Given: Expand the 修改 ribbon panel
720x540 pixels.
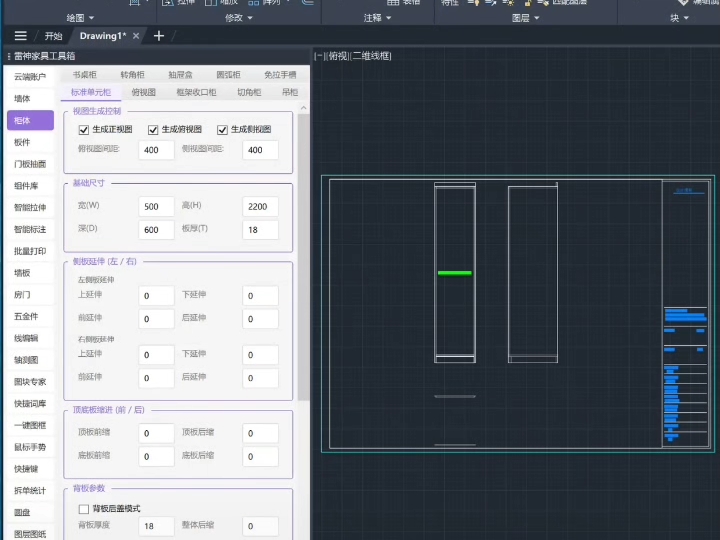Looking at the screenshot, I should pos(239,18).
